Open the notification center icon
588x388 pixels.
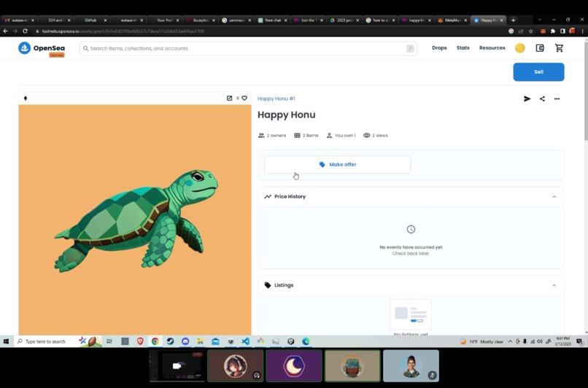pyautogui.click(x=579, y=341)
